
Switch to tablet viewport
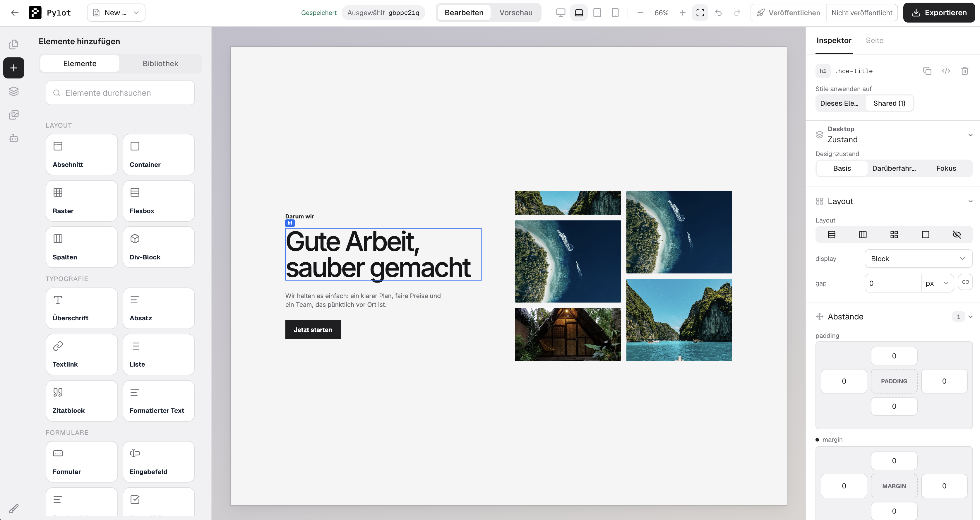(x=597, y=13)
